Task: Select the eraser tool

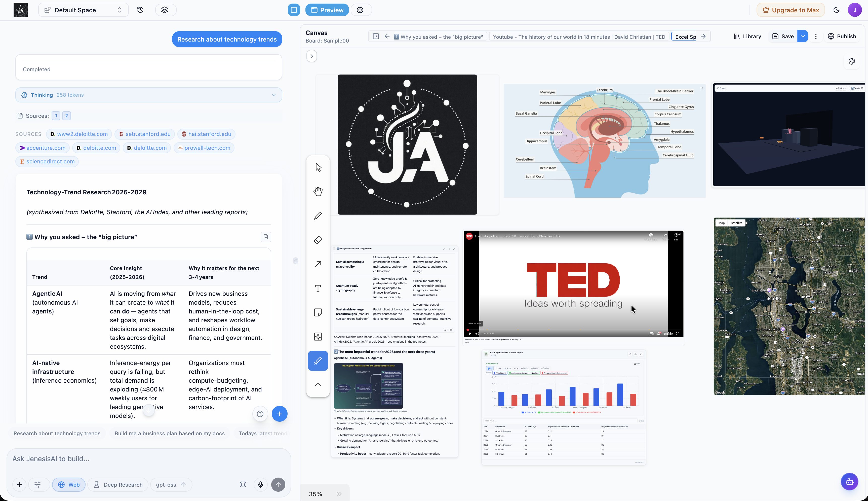Action: (x=318, y=240)
